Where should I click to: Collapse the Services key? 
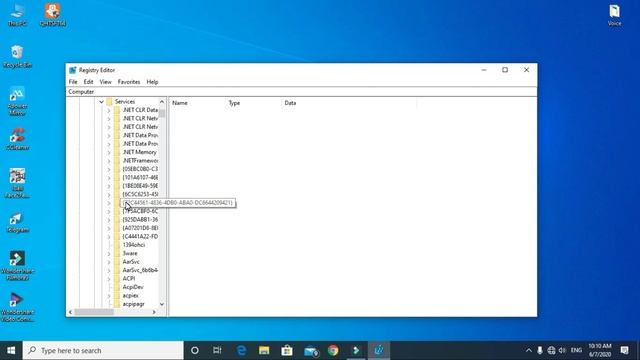coord(101,102)
